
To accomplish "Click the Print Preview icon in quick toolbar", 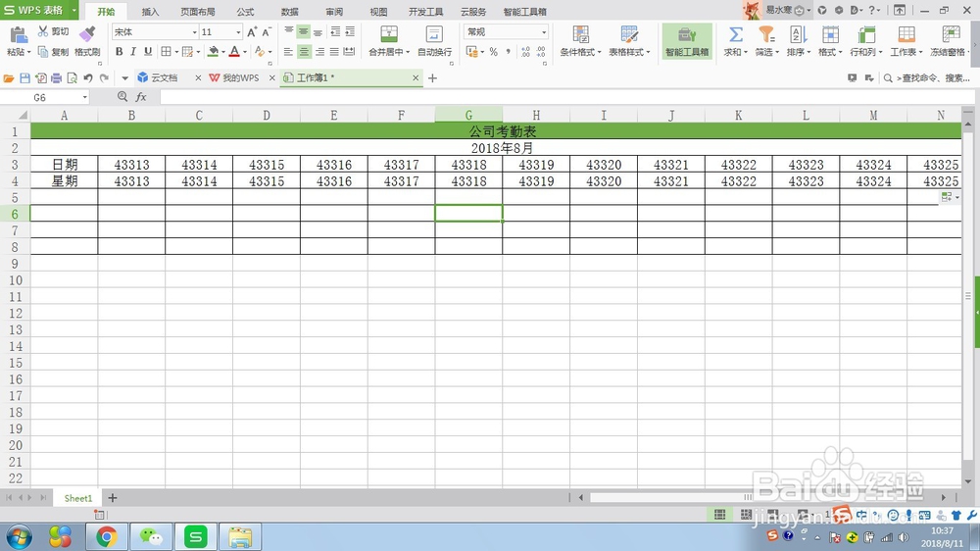I will [72, 78].
